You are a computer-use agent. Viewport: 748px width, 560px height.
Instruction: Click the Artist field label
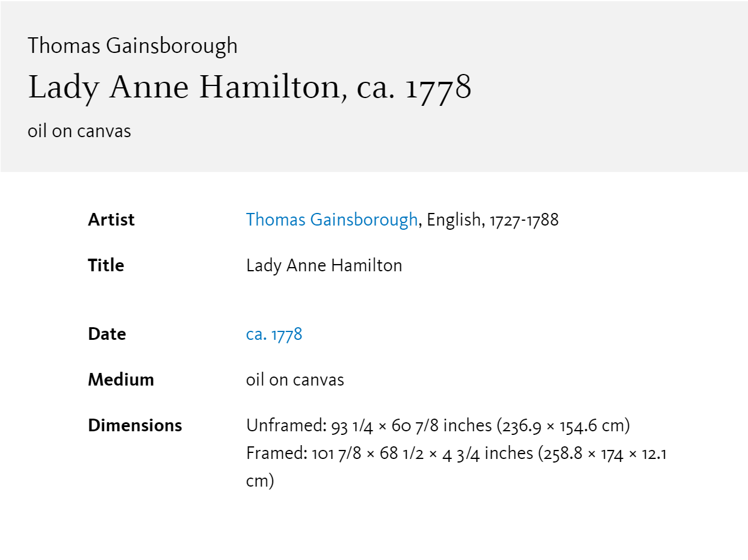point(111,220)
